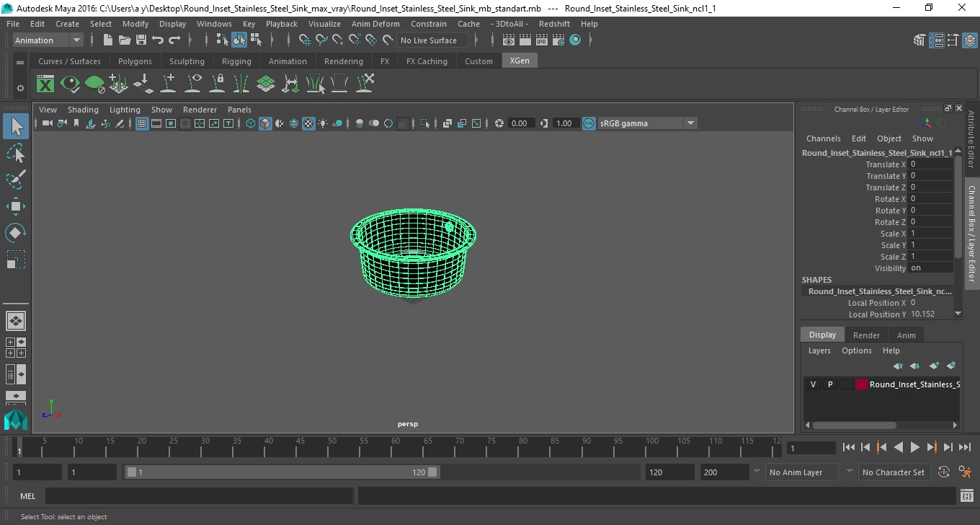Viewport: 980px width, 525px height.
Task: Click the snap to grid magnet icon
Action: [x=304, y=40]
